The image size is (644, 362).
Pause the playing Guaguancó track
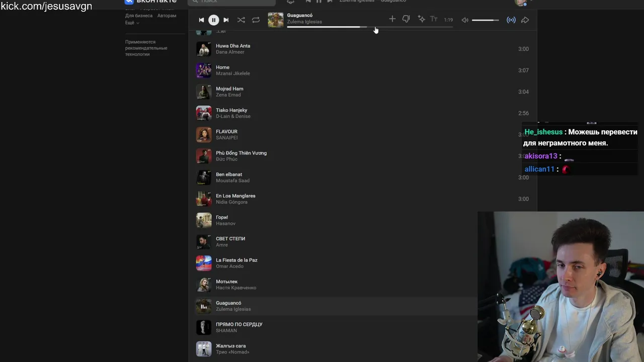pos(213,20)
